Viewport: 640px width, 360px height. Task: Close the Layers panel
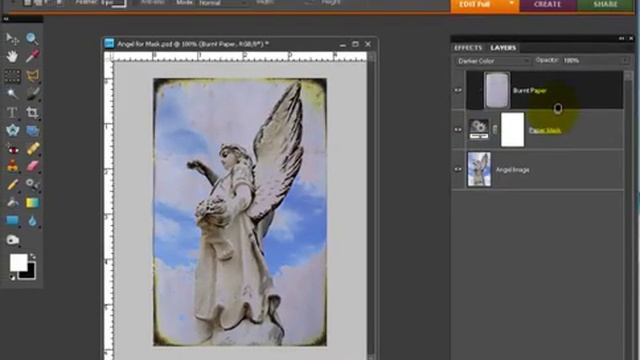tap(631, 38)
